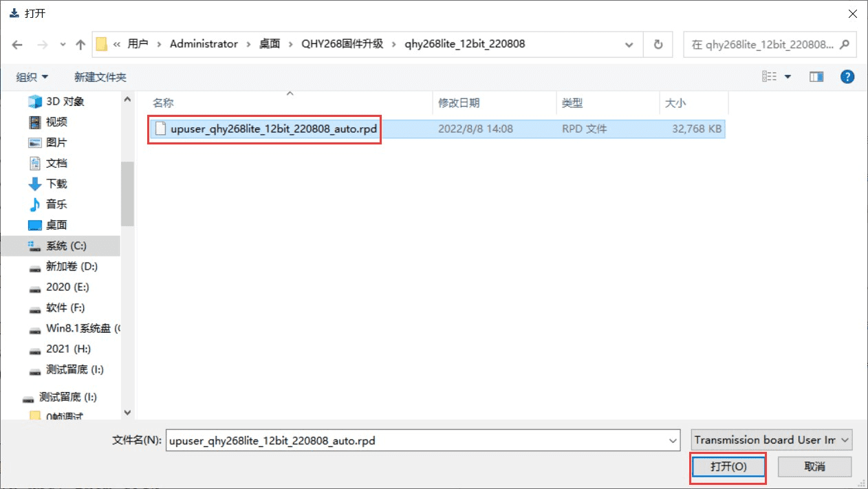The width and height of the screenshot is (868, 489).
Task: Select upuser_qhy268lite_12bit_220808_auto.rpd in the file list
Action: click(x=274, y=129)
